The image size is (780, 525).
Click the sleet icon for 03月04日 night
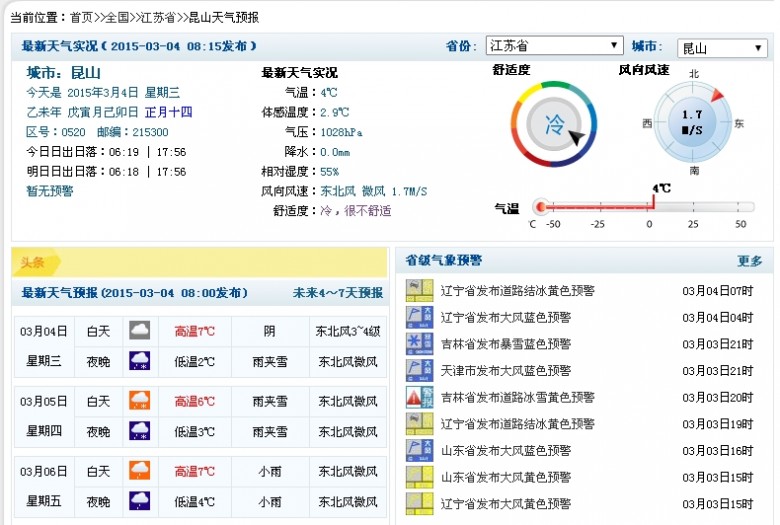pyautogui.click(x=140, y=361)
